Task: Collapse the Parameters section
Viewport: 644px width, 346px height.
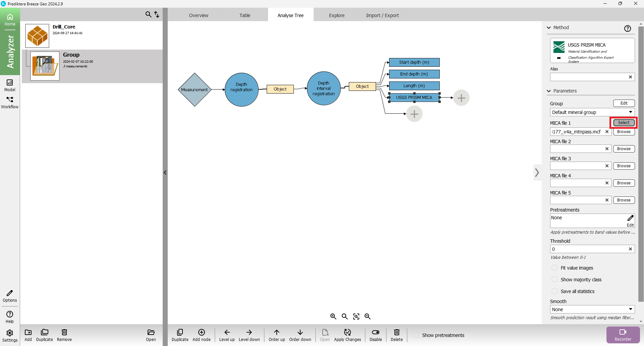Action: 549,91
